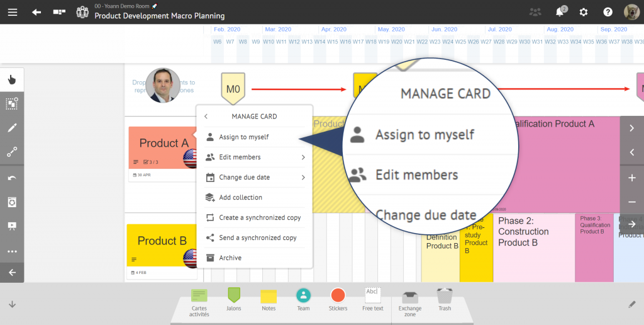Pan board right with chevron
This screenshot has width=644, height=325.
point(632,128)
